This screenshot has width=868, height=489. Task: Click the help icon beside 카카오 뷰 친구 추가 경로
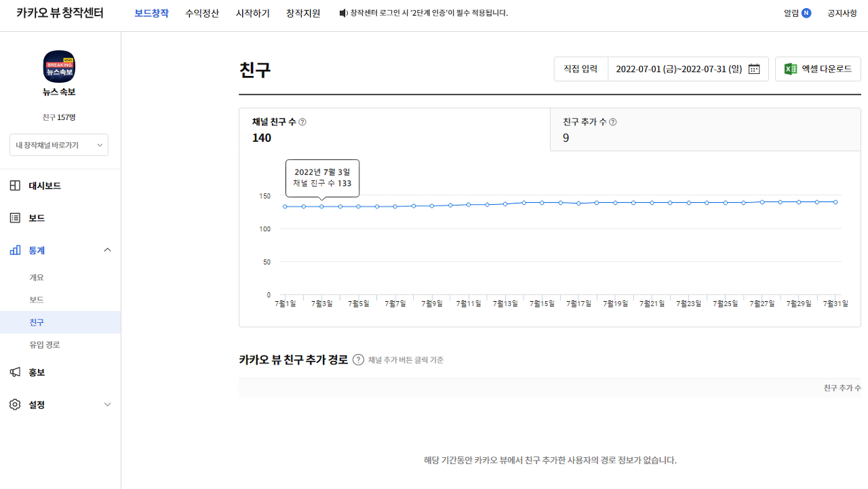(x=359, y=359)
